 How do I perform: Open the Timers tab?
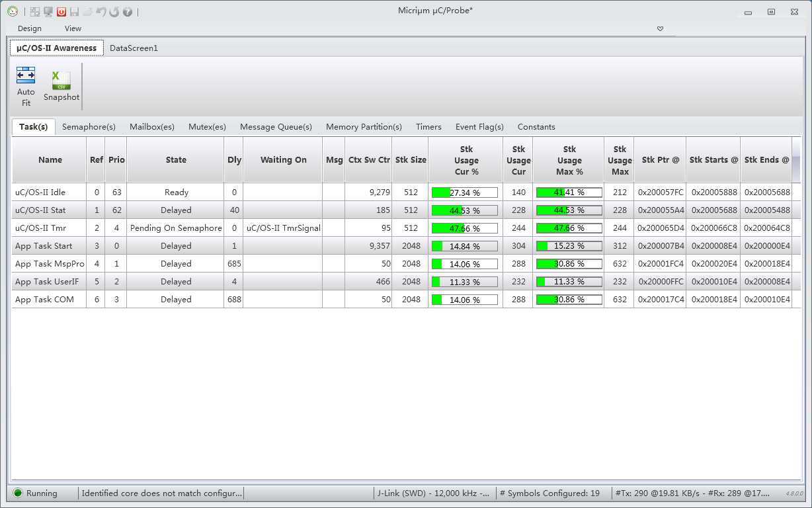pyautogui.click(x=428, y=126)
